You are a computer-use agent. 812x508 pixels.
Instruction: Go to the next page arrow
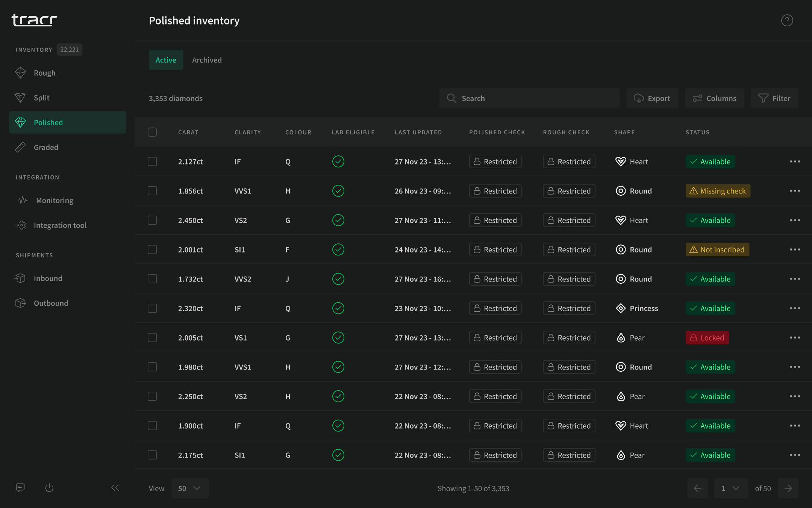coord(788,488)
